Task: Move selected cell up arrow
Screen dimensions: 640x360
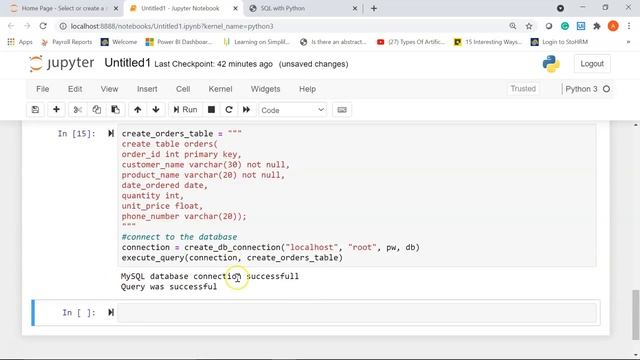Action: (138, 110)
